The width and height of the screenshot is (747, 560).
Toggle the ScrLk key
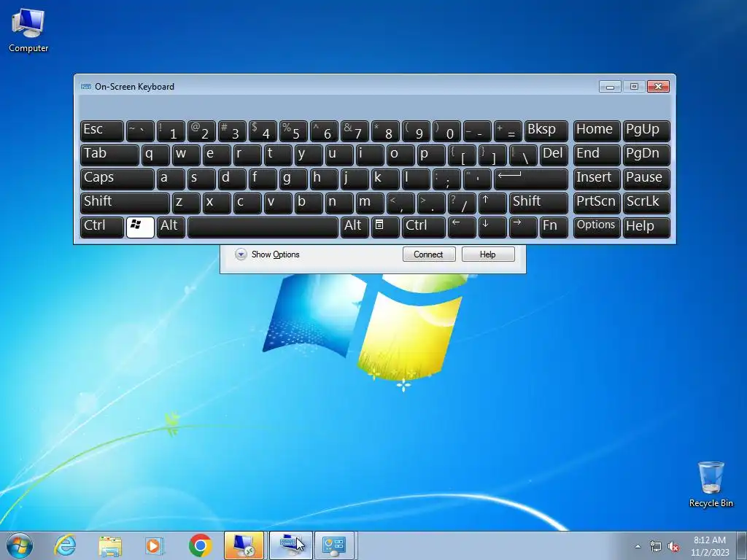(x=646, y=203)
